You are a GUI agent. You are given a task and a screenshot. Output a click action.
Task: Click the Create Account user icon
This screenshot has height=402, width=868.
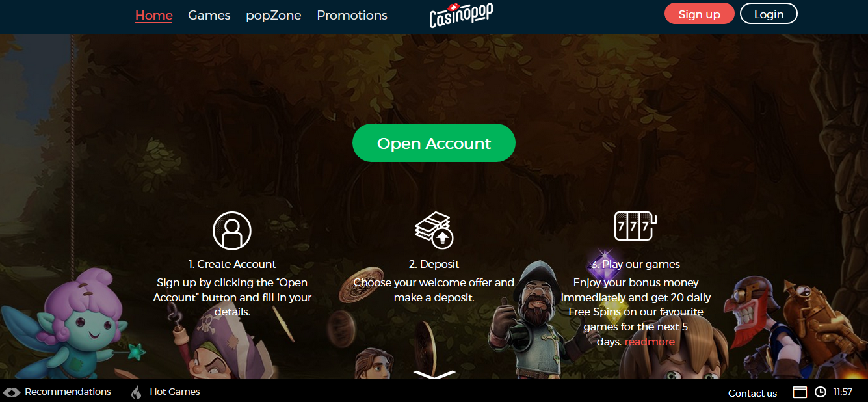[x=232, y=231]
